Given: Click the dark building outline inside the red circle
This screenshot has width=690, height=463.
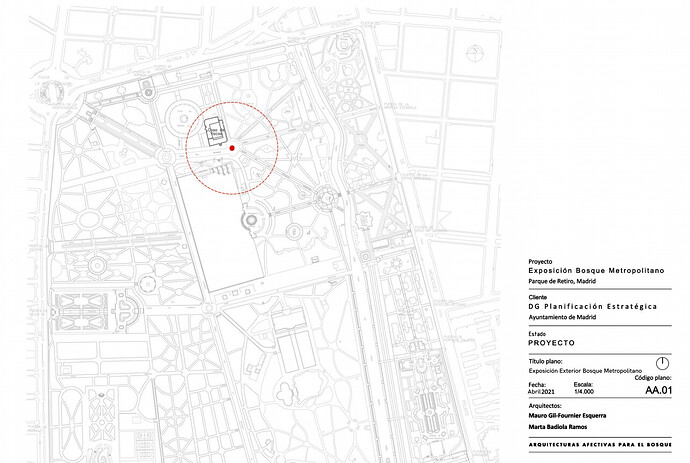Looking at the screenshot, I should click(x=214, y=131).
